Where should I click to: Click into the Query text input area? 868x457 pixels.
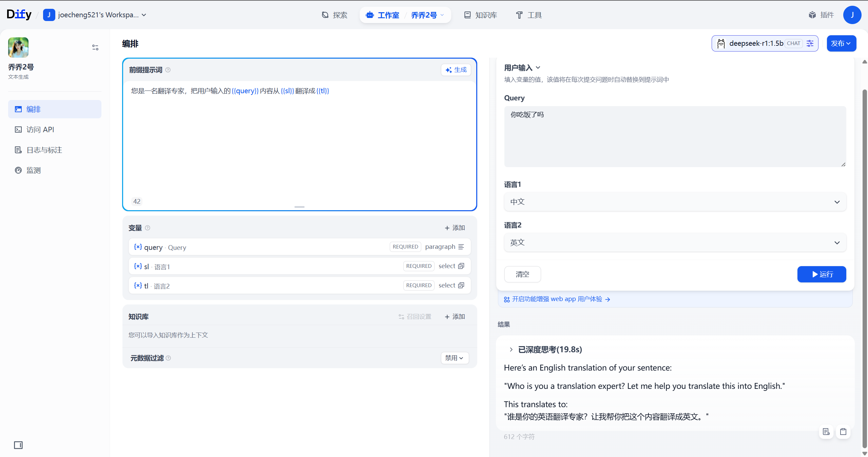click(x=675, y=136)
